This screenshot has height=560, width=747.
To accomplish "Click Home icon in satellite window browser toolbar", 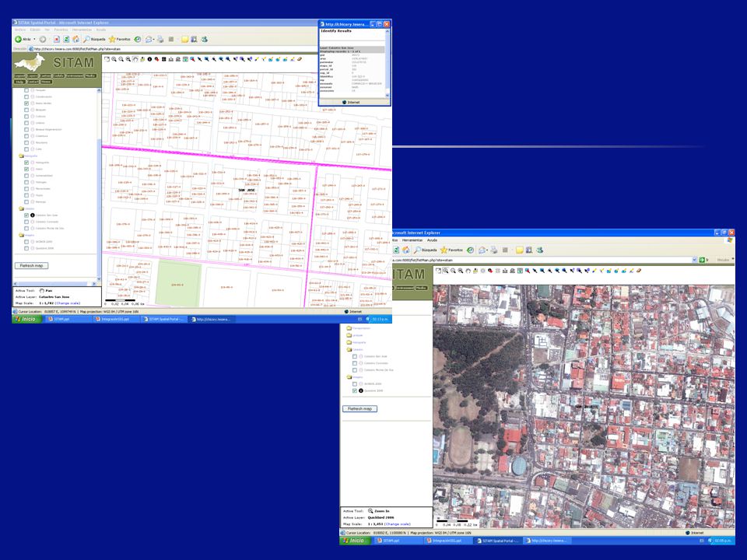I will click(406, 250).
